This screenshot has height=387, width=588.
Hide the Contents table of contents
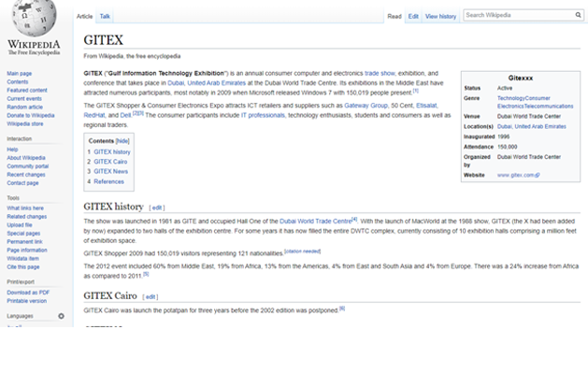tap(122, 140)
